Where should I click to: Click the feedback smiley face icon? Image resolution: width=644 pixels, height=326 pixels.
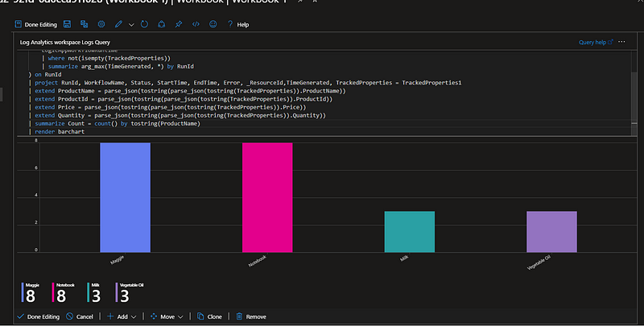(213, 24)
